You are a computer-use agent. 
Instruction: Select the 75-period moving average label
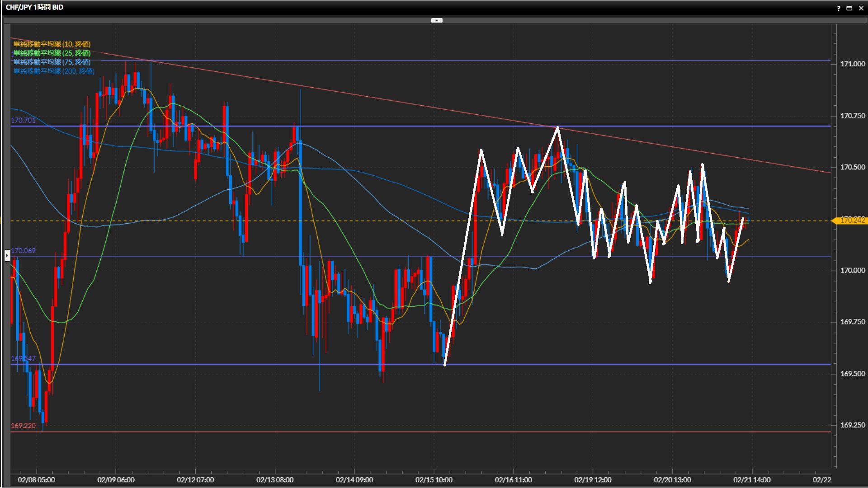(x=52, y=62)
